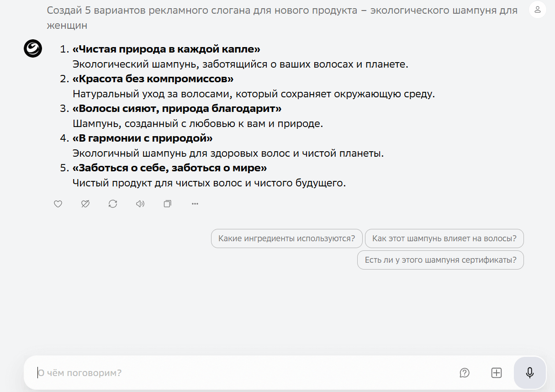This screenshot has height=392, width=555.
Task: Ask about the shampoo's certificates suggestion
Action: (440, 260)
